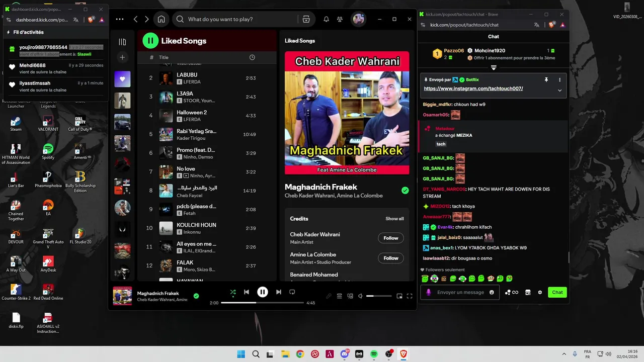
Task: Open Discord from the taskbar
Action: [345, 354]
